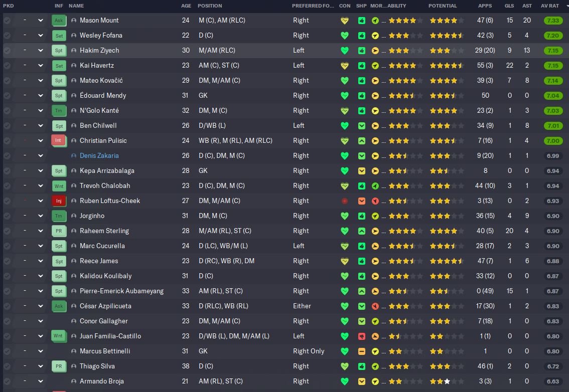Image resolution: width=569 pixels, height=392 pixels.
Task: Click the red sharpness icon for Juan Familia-Castillo
Action: pos(362,336)
